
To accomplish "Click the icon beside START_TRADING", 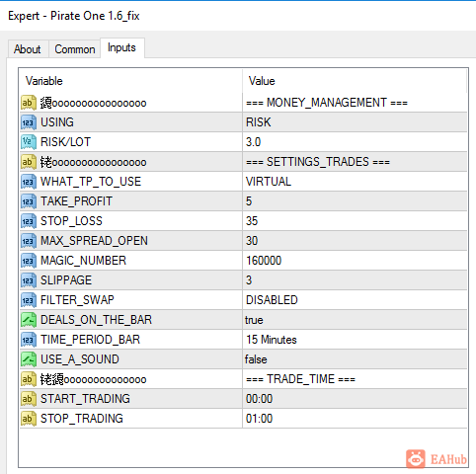I will tap(29, 399).
